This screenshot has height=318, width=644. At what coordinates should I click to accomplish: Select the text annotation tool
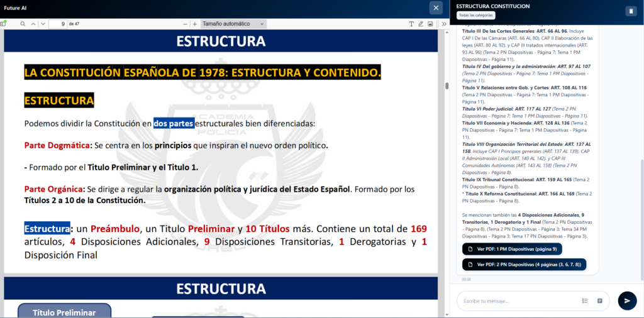pyautogui.click(x=411, y=24)
